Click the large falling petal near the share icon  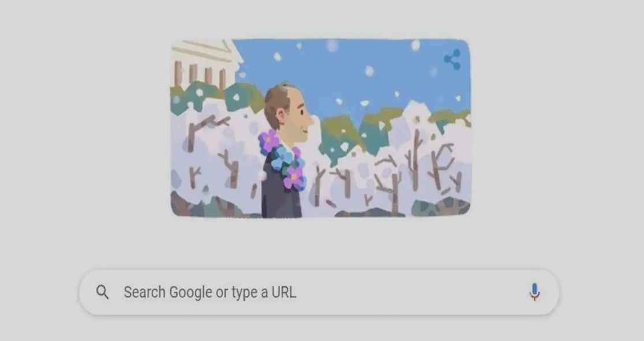415,45
